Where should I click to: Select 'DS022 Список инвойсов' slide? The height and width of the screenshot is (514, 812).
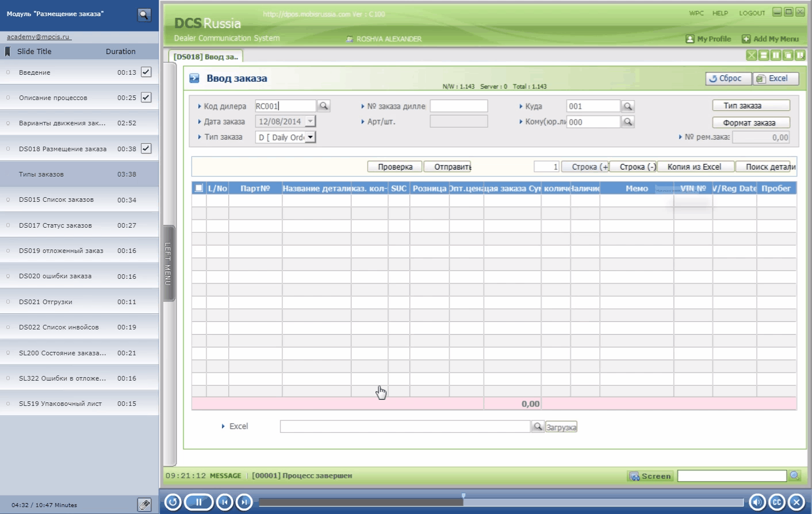tap(79, 327)
